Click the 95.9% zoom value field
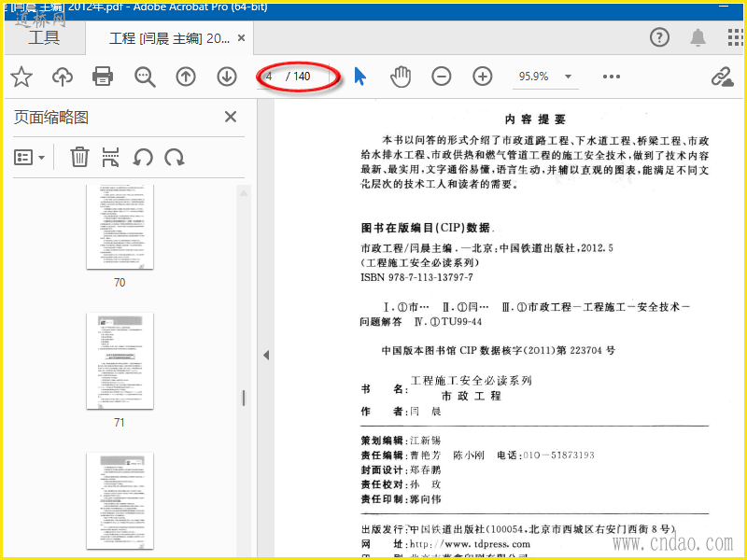The width and height of the screenshot is (747, 560). [x=533, y=77]
